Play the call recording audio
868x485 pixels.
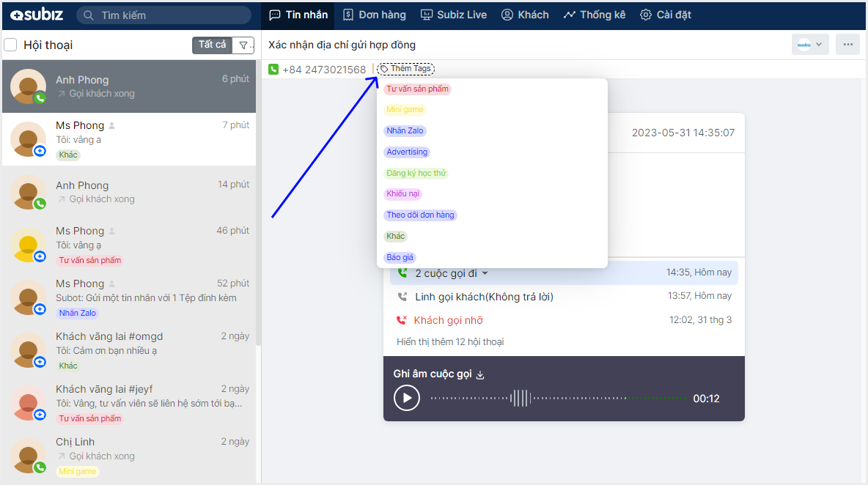point(407,399)
